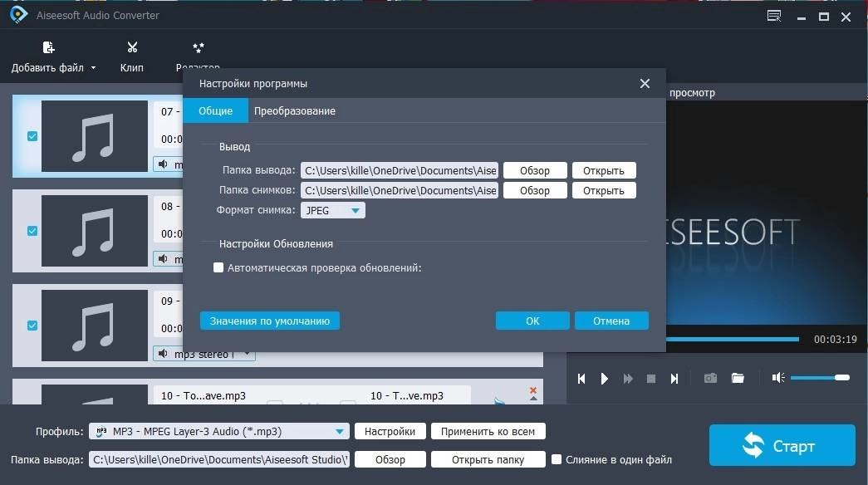Image resolution: width=868 pixels, height=485 pixels.
Task: Open snapshot format JPEG dropdown
Action: 333,210
